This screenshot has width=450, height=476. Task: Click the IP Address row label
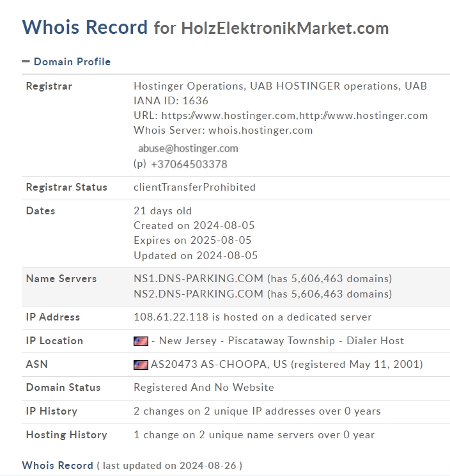[53, 317]
